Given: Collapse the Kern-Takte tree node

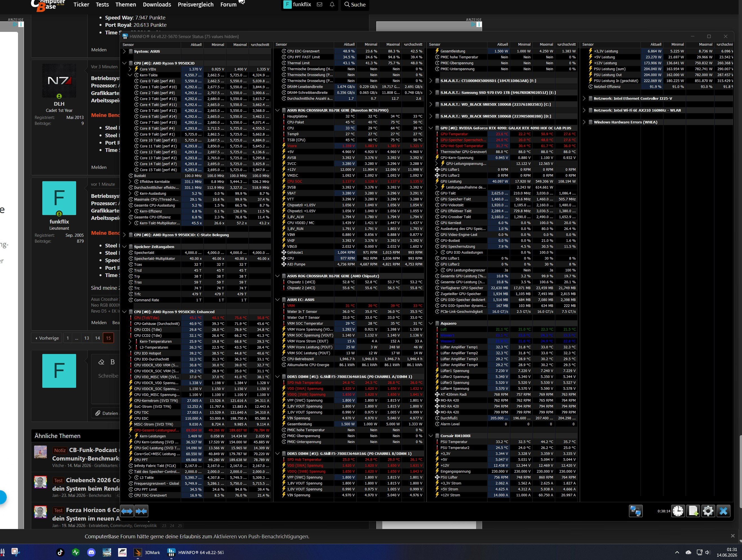Looking at the screenshot, I should [x=130, y=75].
